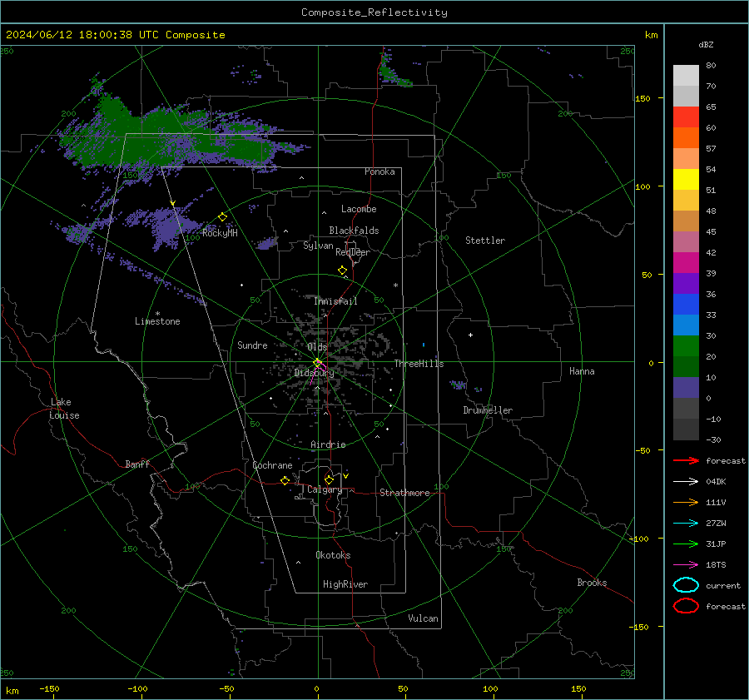Click the Didsbury label
The height and width of the screenshot is (700, 749).
tap(314, 373)
